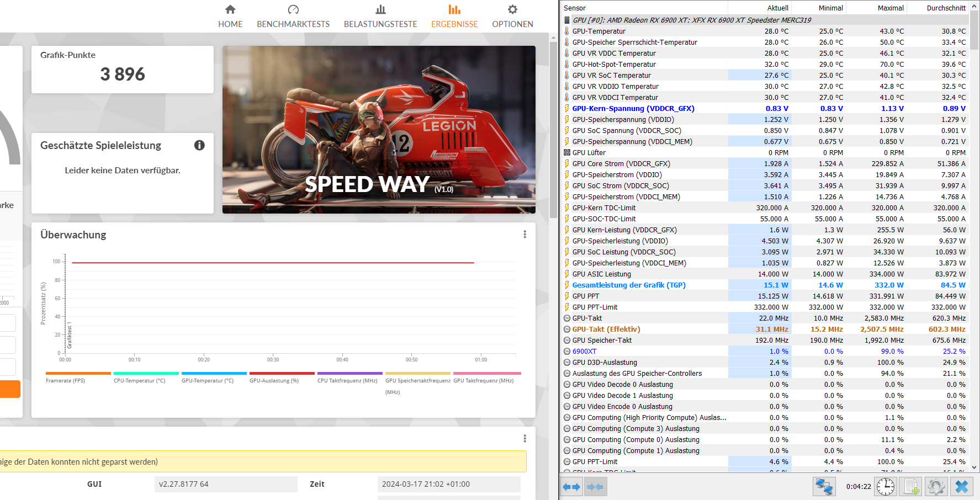This screenshot has height=500, width=980.
Task: Click the 3DMark vertical scrollbar thumb
Action: pos(553,130)
